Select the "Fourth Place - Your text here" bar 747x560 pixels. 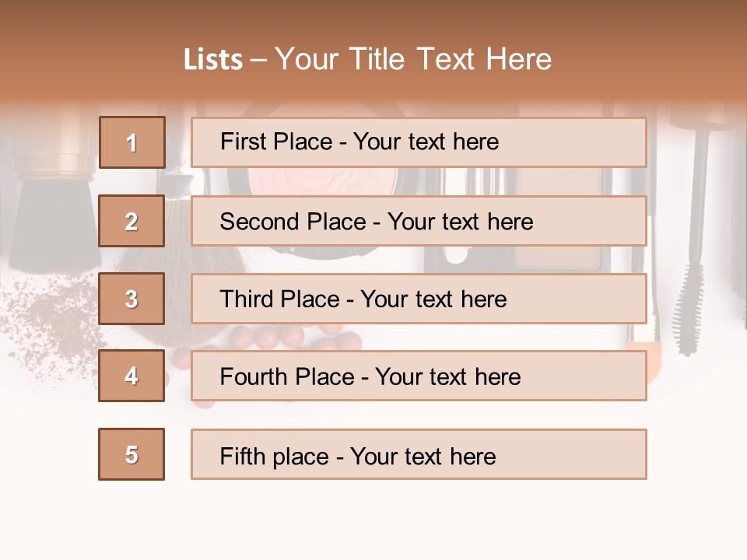coord(419,376)
